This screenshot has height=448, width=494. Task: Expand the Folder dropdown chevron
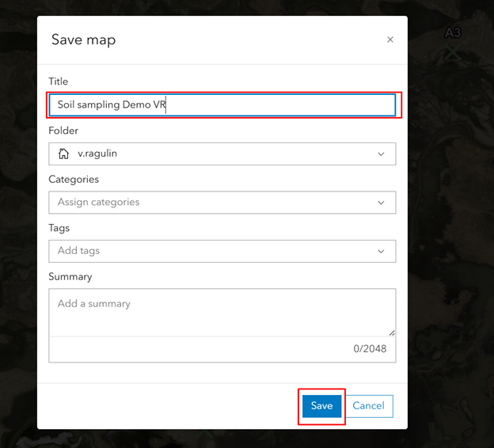coord(382,154)
